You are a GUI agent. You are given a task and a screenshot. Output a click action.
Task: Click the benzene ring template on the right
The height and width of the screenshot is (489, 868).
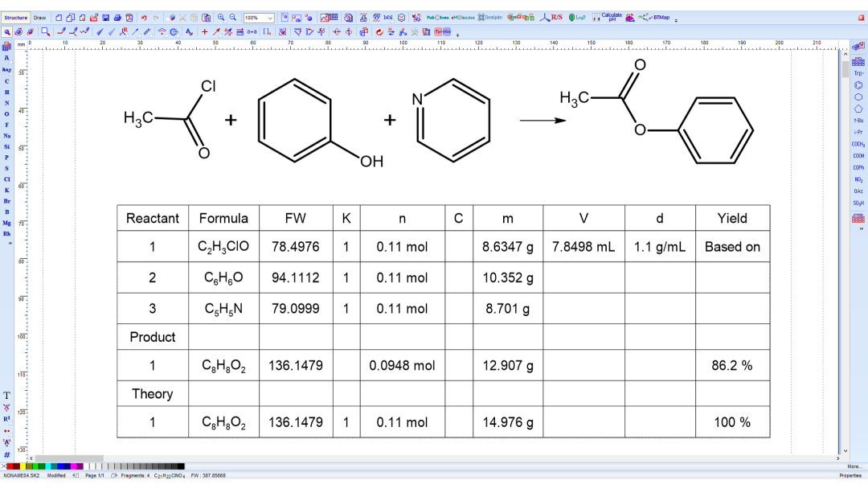(x=857, y=84)
